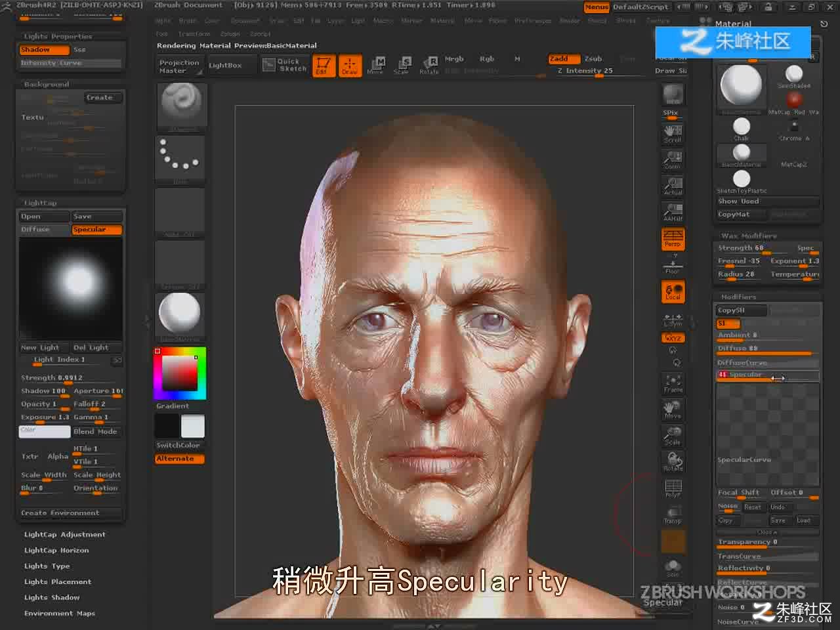Open the current material sphere in left shelf
The image size is (840, 630).
(x=181, y=316)
